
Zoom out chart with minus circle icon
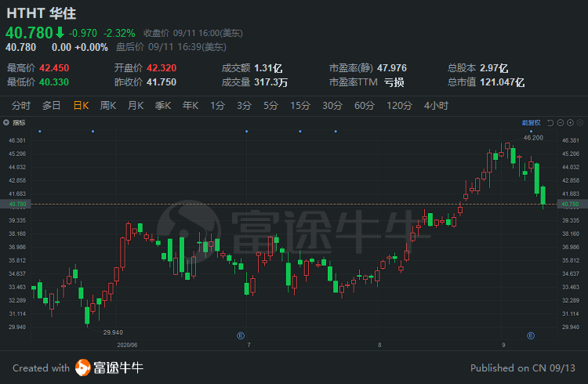(561, 122)
